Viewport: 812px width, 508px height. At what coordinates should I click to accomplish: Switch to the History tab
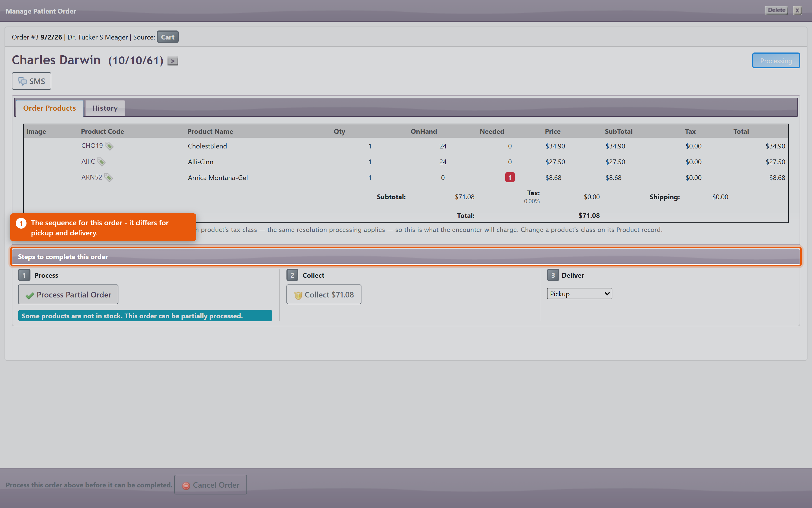pyautogui.click(x=105, y=108)
